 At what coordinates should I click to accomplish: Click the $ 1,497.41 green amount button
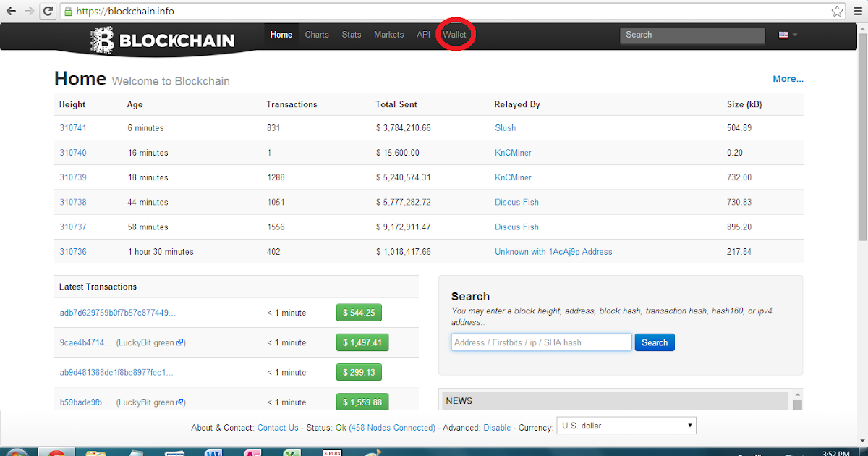tap(362, 342)
